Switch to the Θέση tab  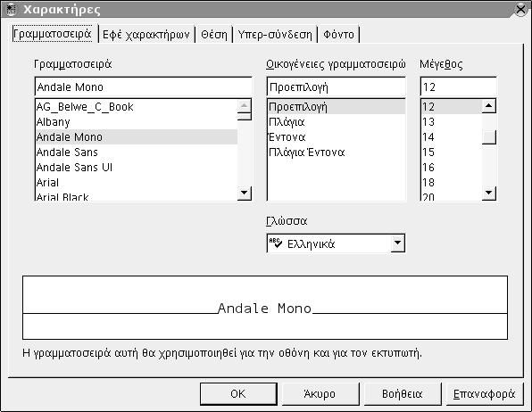214,35
